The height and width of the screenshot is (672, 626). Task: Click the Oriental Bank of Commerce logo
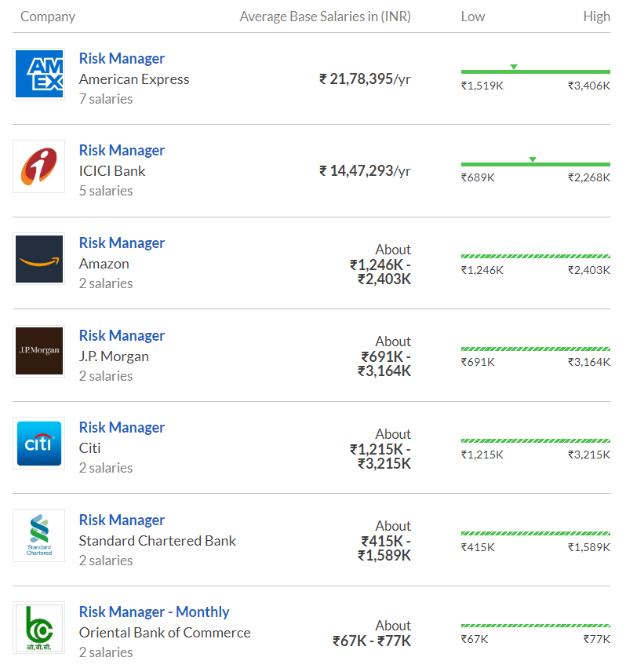[x=39, y=628]
